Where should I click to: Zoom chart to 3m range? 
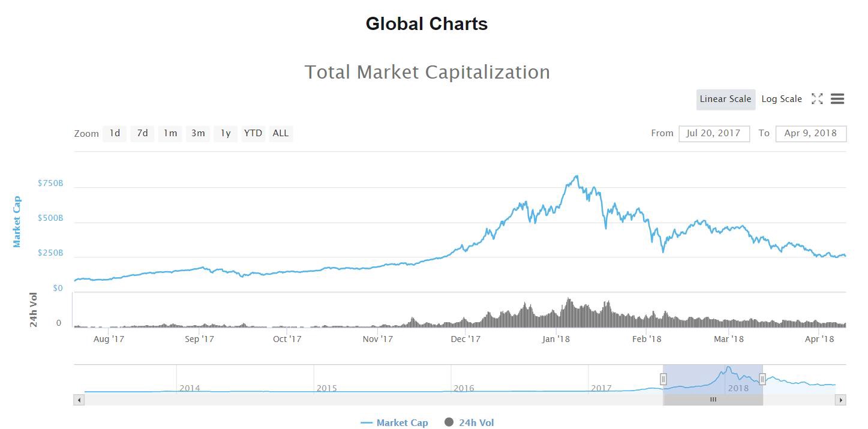tap(198, 133)
